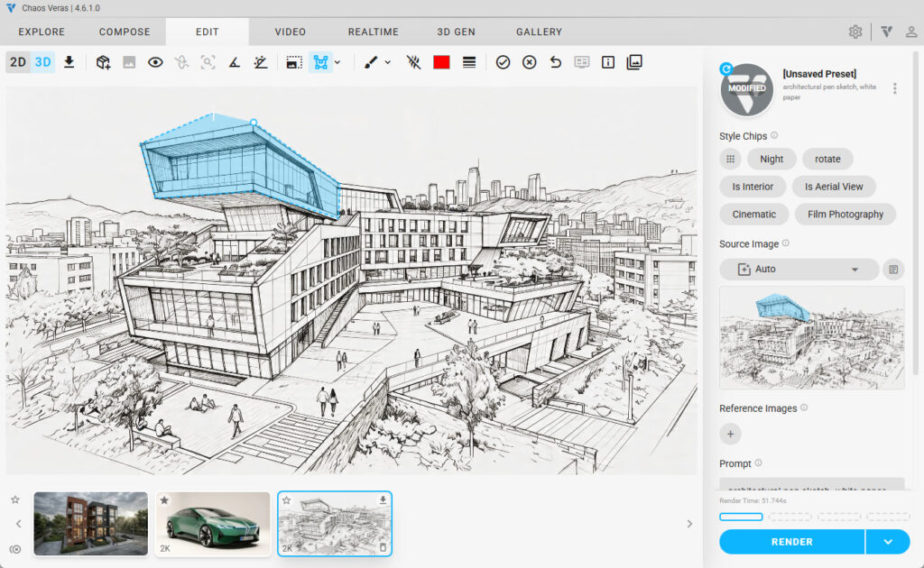924x568 pixels.
Task: Click the source image list icon button
Action: point(893,270)
